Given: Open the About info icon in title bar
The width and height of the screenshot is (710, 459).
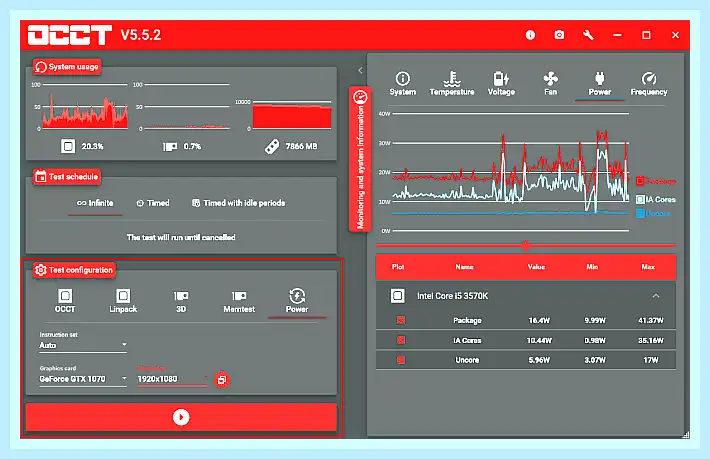Looking at the screenshot, I should [530, 35].
